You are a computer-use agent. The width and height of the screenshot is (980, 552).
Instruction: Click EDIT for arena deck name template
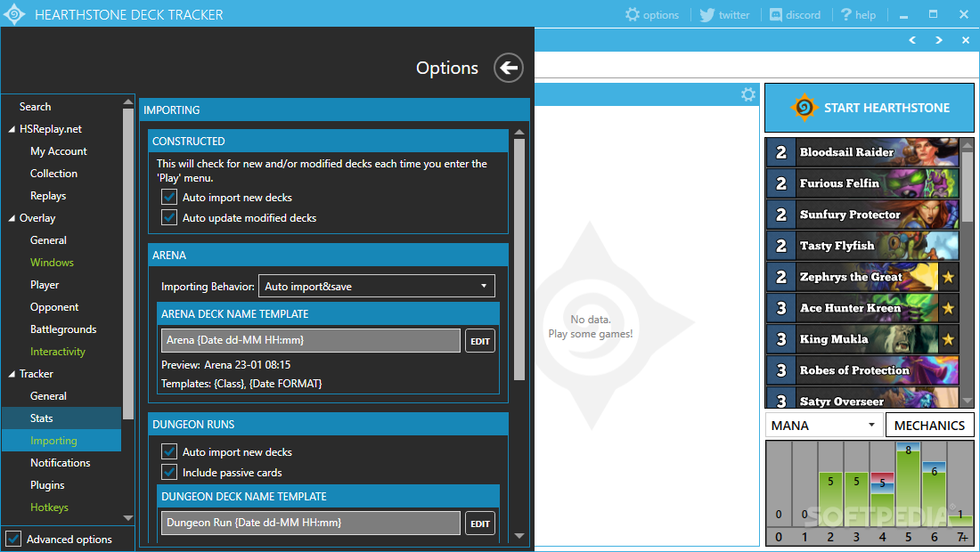pyautogui.click(x=480, y=341)
